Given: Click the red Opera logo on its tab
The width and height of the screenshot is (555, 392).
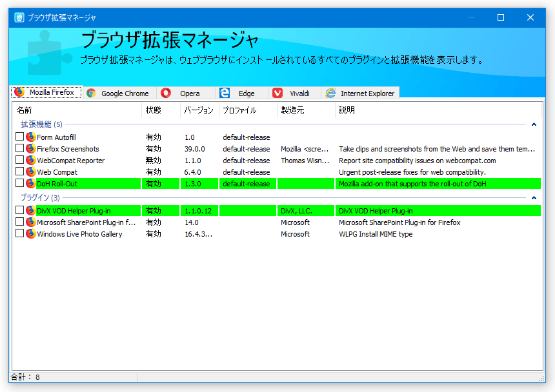Looking at the screenshot, I should (x=166, y=93).
